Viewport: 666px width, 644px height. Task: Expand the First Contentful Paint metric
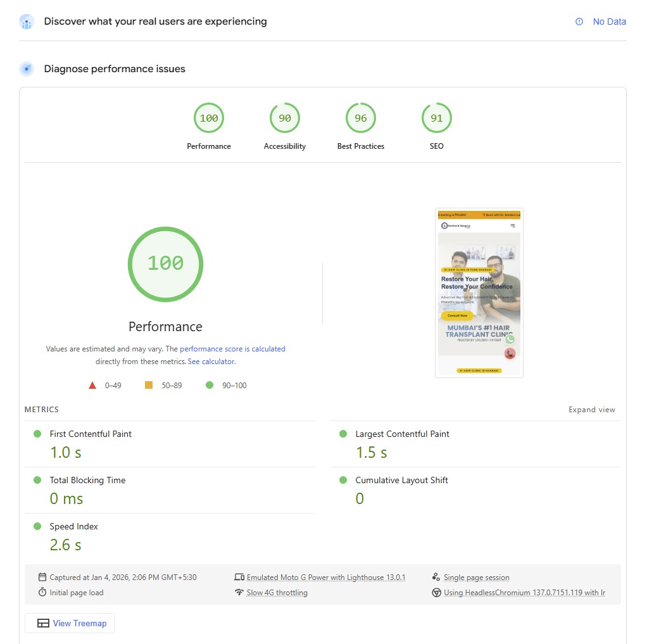click(91, 434)
